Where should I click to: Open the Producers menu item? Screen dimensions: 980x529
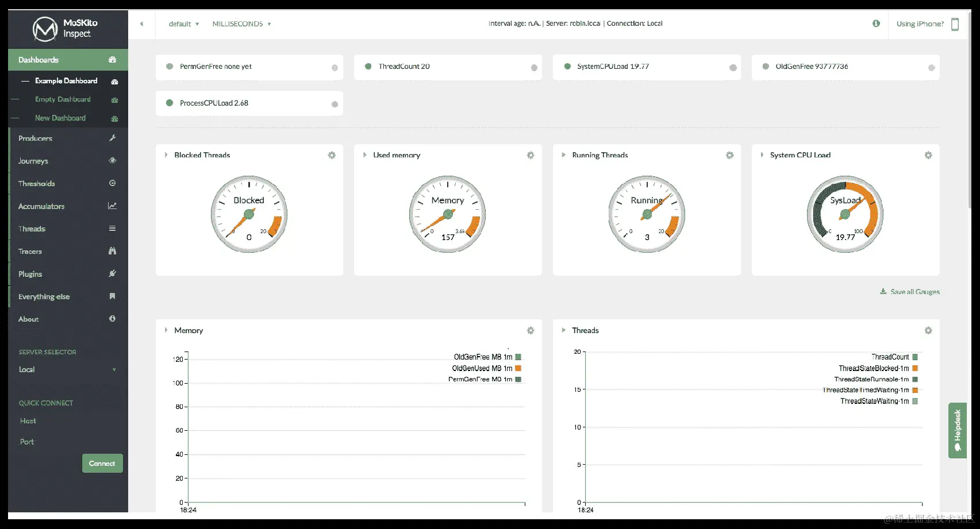pyautogui.click(x=67, y=138)
